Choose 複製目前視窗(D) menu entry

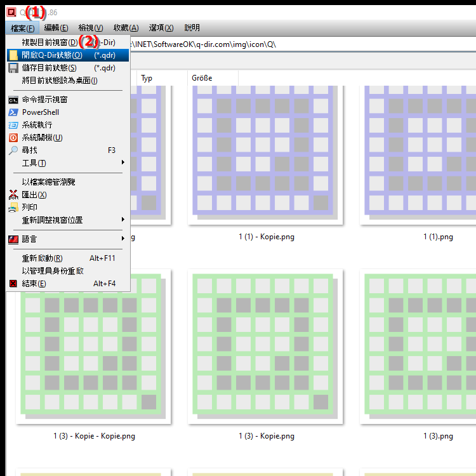click(x=68, y=43)
